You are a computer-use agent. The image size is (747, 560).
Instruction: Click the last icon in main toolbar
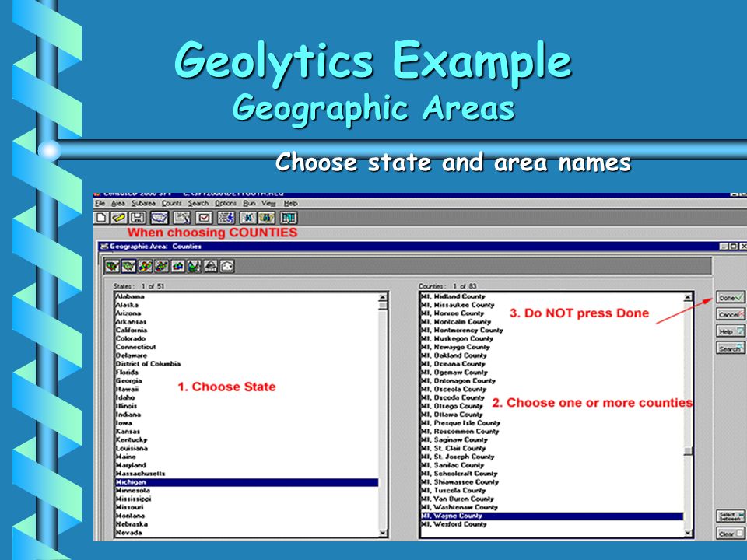pos(289,218)
